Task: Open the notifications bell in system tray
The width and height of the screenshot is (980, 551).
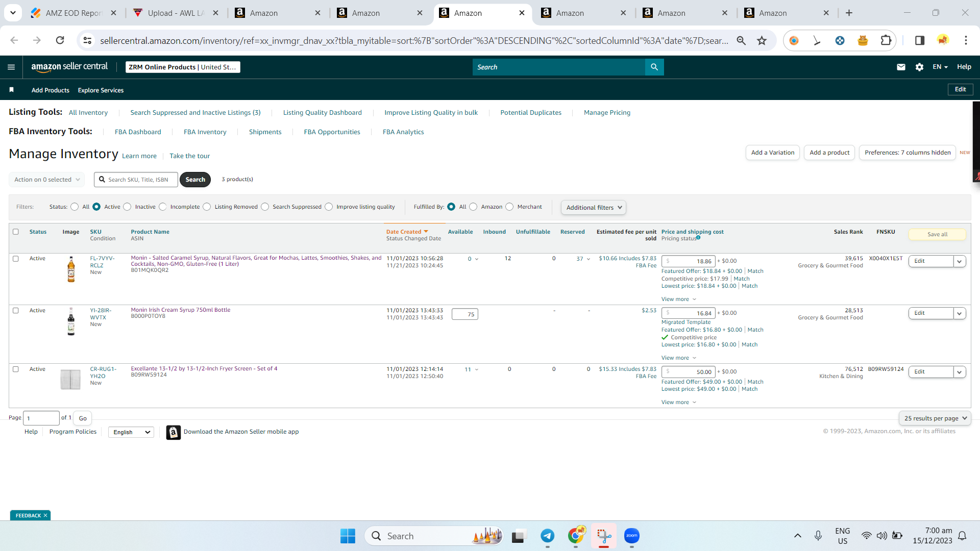Action: coord(962,536)
